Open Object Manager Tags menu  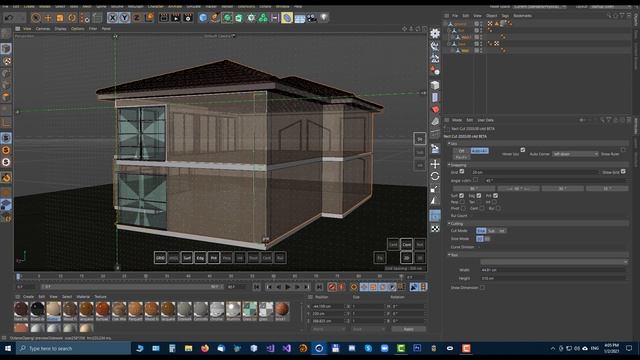[505, 16]
